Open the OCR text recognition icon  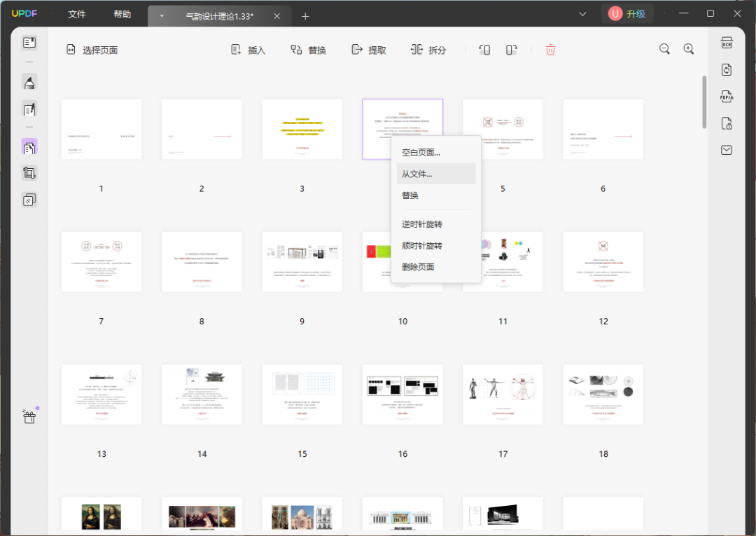(727, 43)
